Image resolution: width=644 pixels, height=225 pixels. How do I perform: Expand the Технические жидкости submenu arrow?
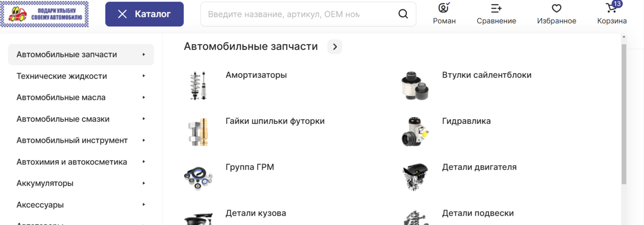[x=144, y=76]
